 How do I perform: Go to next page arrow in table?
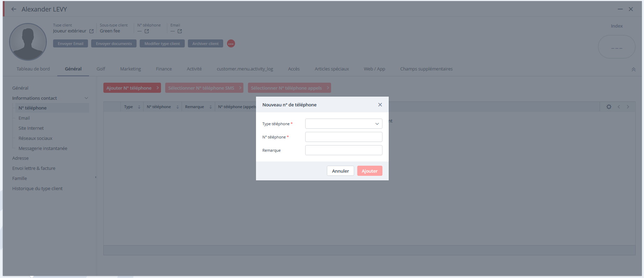pyautogui.click(x=628, y=107)
